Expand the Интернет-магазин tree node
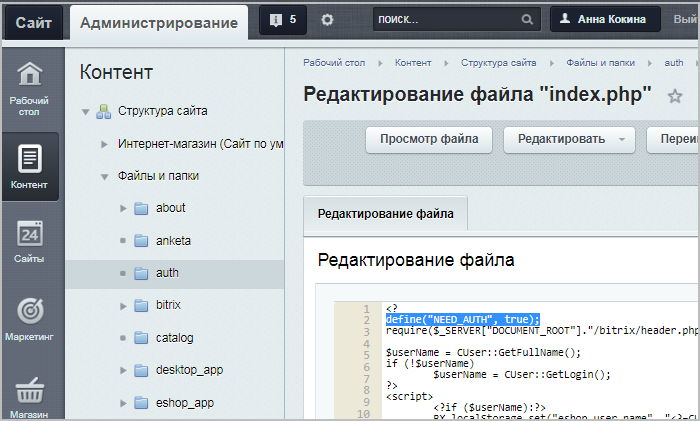Viewport: 700px width, 421px height. pyautogui.click(x=104, y=144)
